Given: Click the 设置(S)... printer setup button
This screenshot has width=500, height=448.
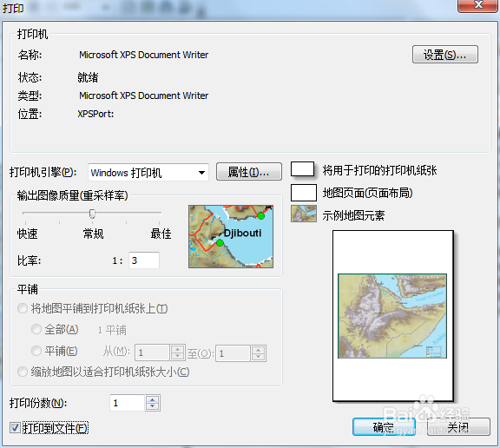Looking at the screenshot, I should click(x=444, y=55).
